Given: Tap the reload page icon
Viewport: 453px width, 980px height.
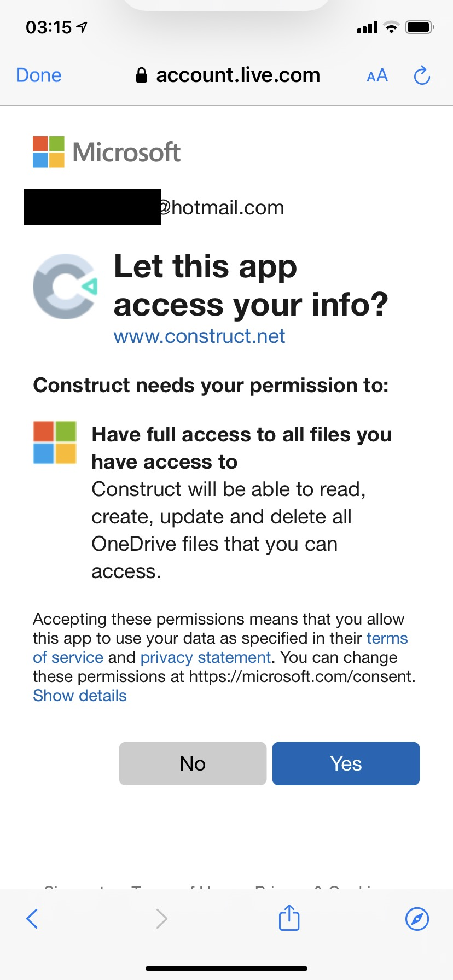Looking at the screenshot, I should coord(422,75).
